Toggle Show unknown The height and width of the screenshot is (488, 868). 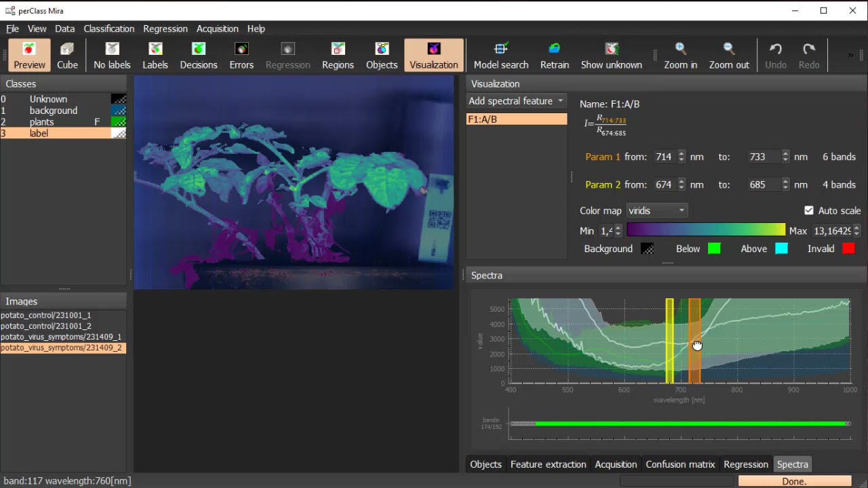tap(612, 56)
